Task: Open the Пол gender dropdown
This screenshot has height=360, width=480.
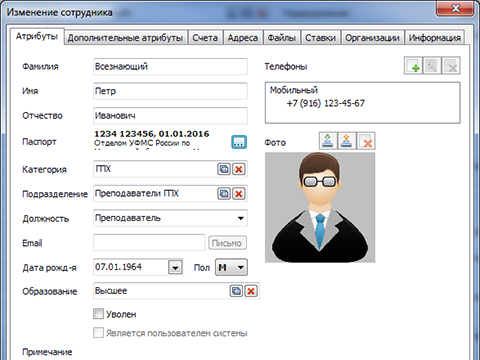Action: pos(231,267)
